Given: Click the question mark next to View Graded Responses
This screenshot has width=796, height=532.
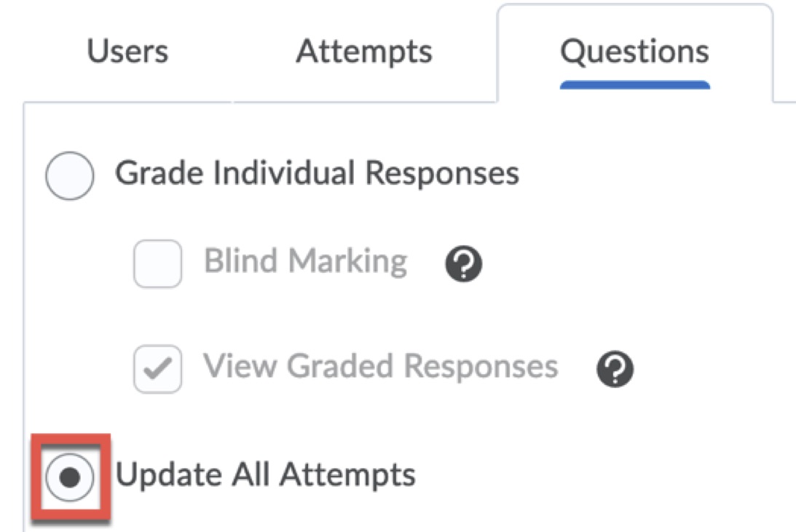Looking at the screenshot, I should (615, 370).
